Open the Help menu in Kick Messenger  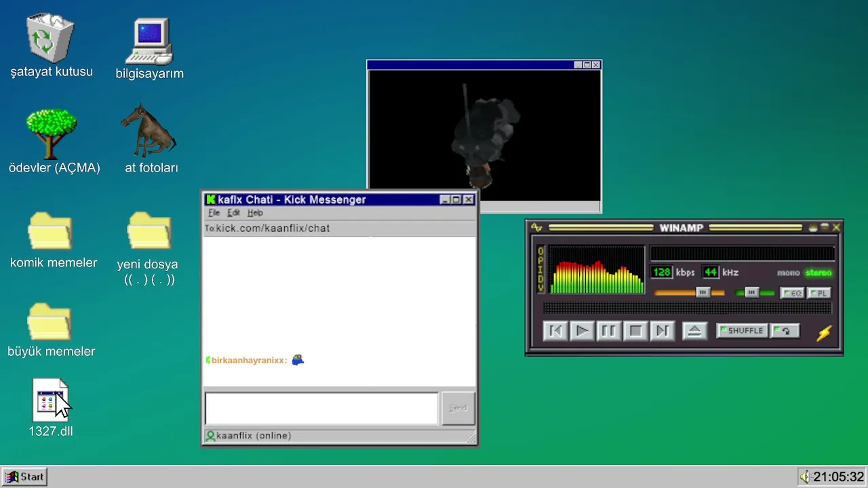point(255,213)
